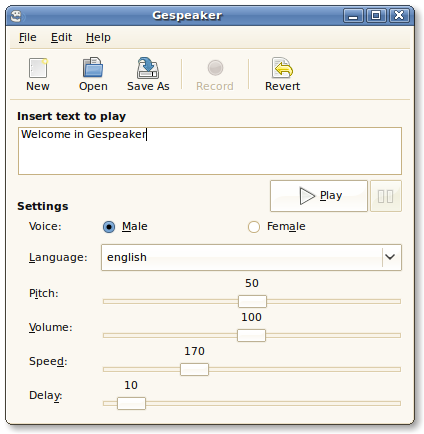Screen dimensions: 424x434
Task: Click the 'Delay:' label
Action: tap(46, 395)
